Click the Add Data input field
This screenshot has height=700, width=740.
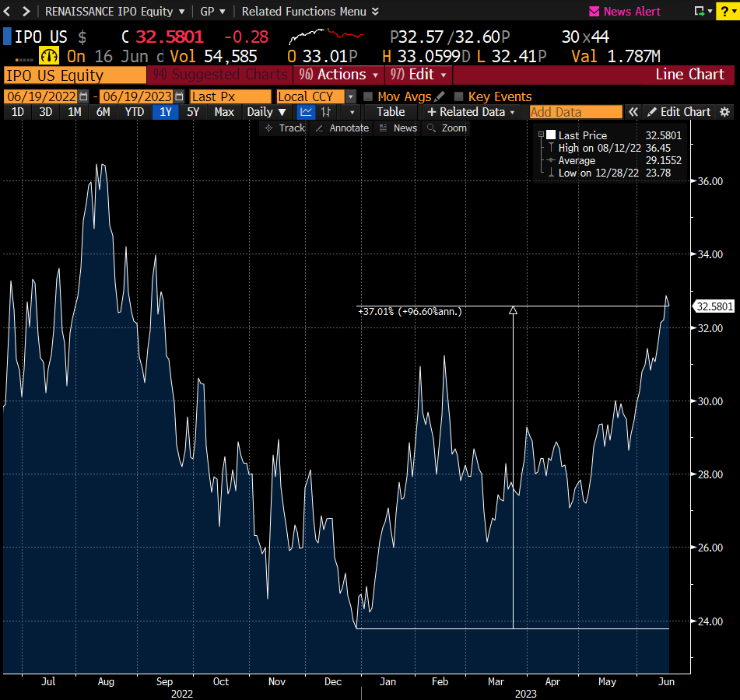click(576, 112)
